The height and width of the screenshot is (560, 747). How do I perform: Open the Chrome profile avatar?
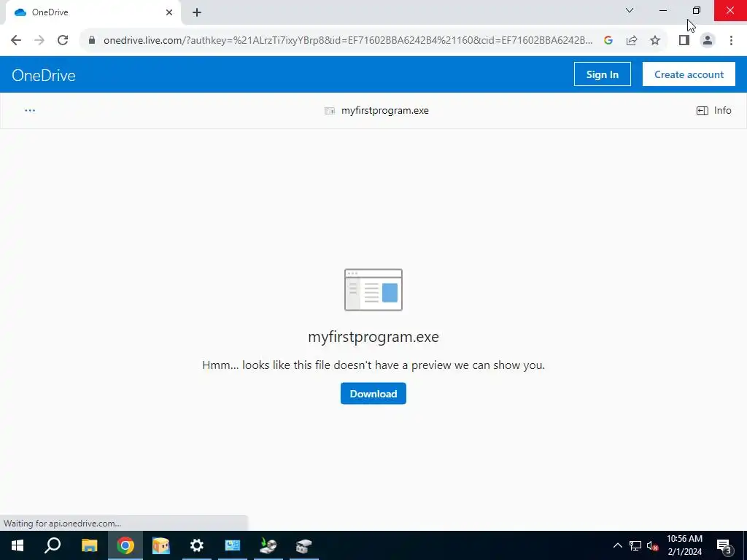(708, 41)
